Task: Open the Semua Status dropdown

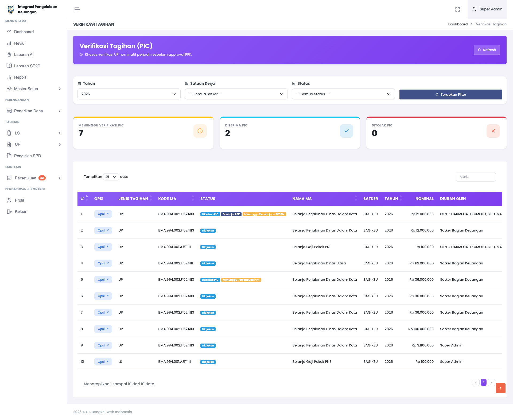Action: [x=343, y=94]
